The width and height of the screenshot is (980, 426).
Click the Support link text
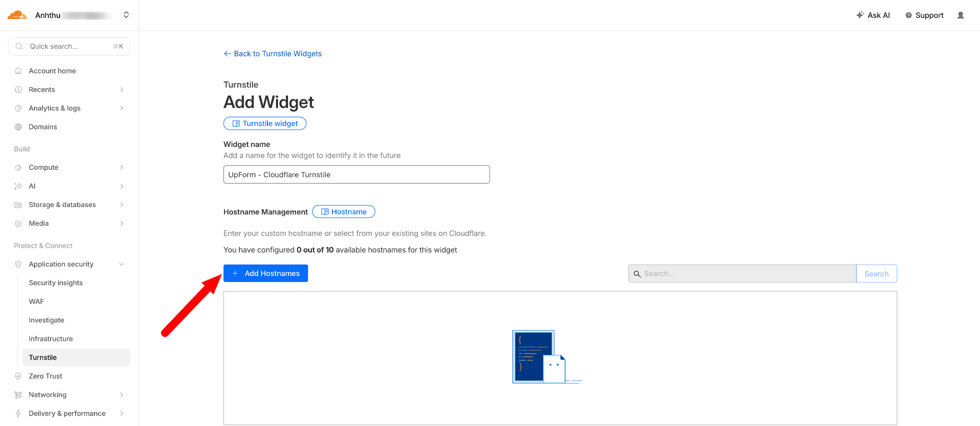pos(929,15)
